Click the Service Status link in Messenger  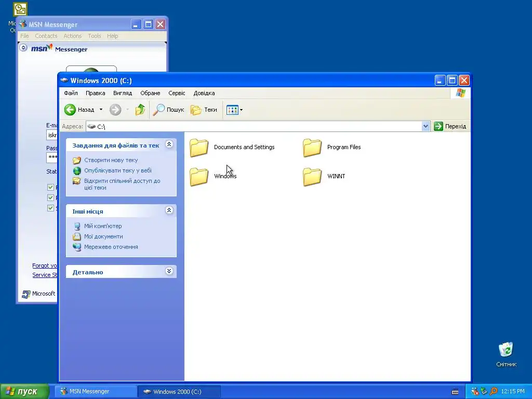click(x=45, y=275)
